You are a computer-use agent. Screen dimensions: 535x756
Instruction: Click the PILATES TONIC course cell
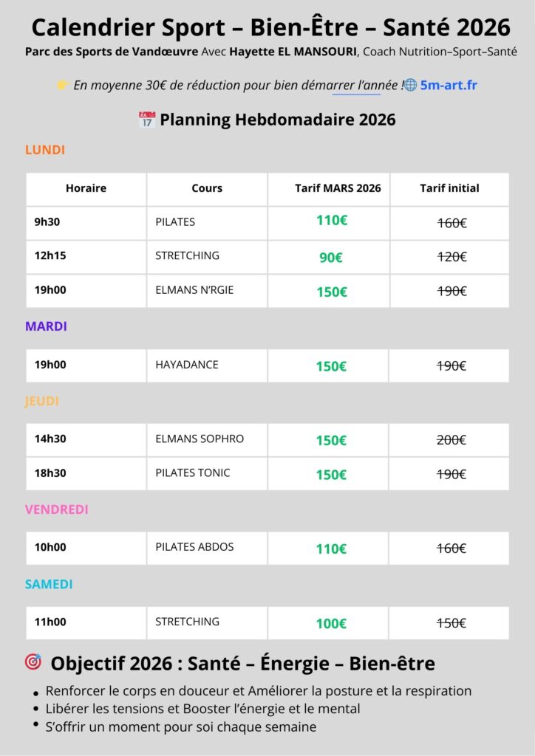[x=193, y=472]
